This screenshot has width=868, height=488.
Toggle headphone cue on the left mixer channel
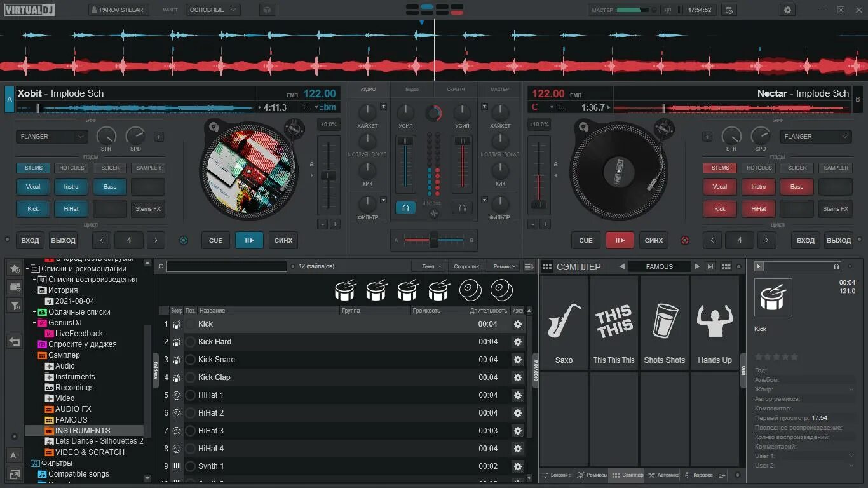pos(405,207)
